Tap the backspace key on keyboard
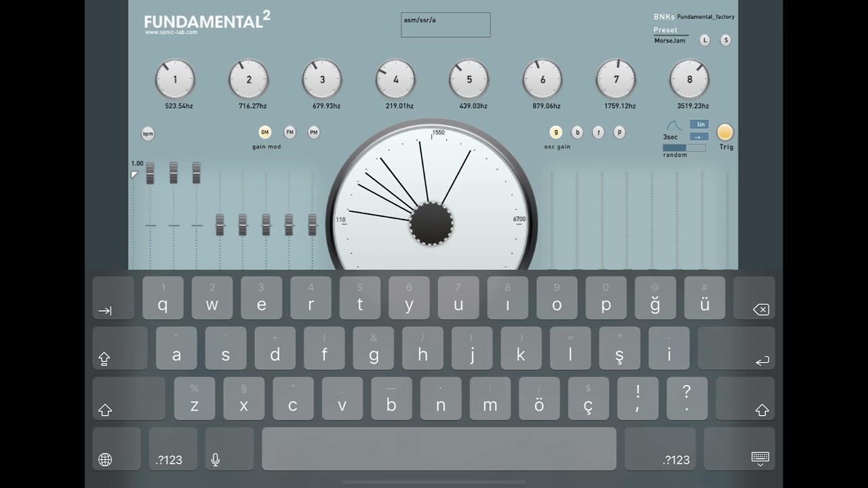Screen dimensions: 868x488 [x=754, y=298]
